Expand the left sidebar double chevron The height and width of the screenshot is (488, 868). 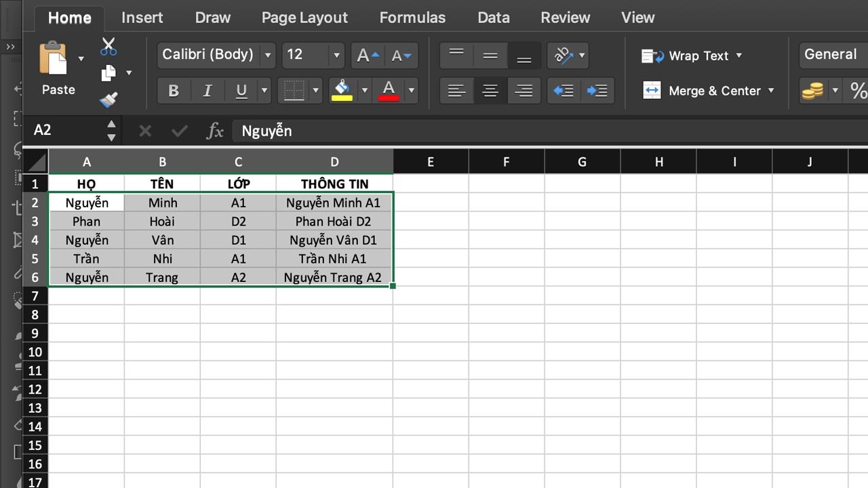10,47
